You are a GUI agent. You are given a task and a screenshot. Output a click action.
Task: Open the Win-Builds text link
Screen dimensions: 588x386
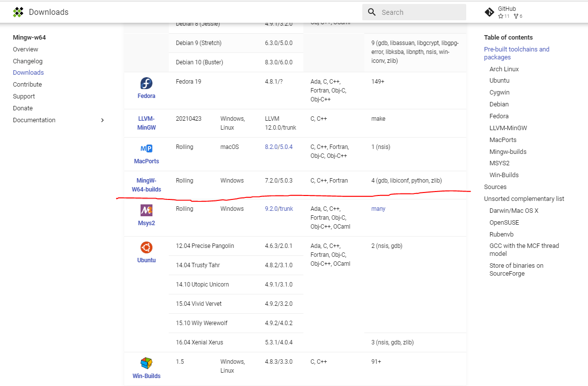(146, 376)
